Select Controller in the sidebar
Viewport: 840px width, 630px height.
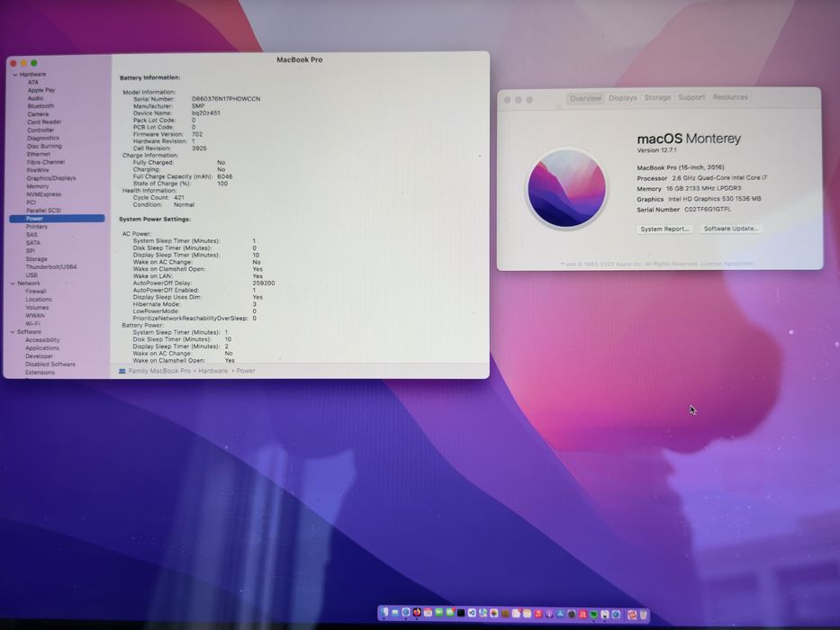tap(41, 130)
